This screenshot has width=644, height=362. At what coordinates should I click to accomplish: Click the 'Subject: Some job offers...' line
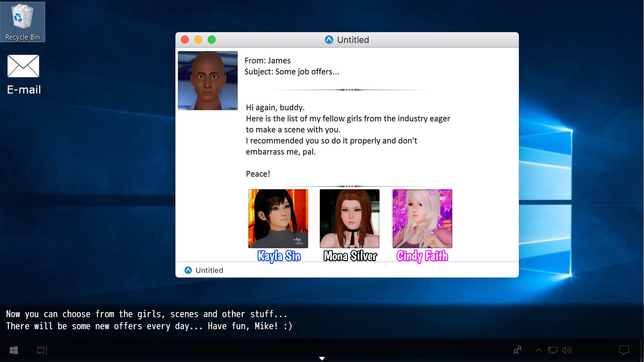click(x=292, y=72)
